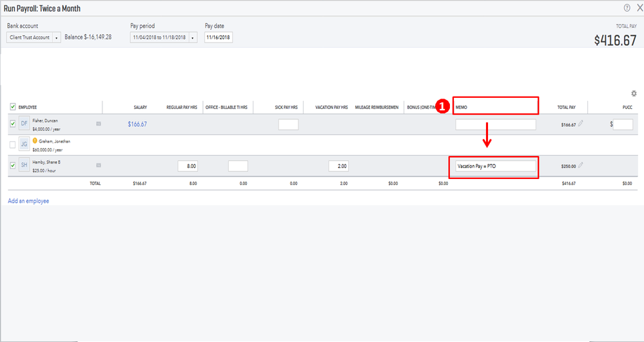The image size is (644, 342).
Task: Click Balance $-16,149.28 text
Action: pos(88,37)
